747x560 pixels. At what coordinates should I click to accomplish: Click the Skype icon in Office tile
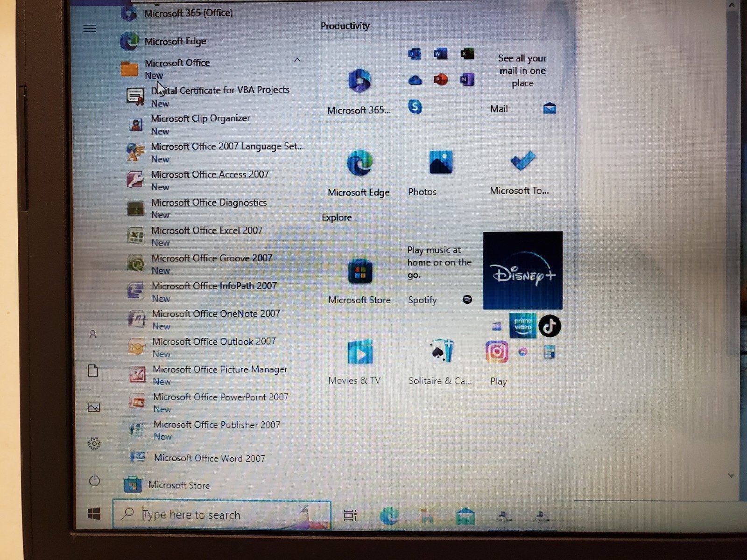tap(415, 107)
